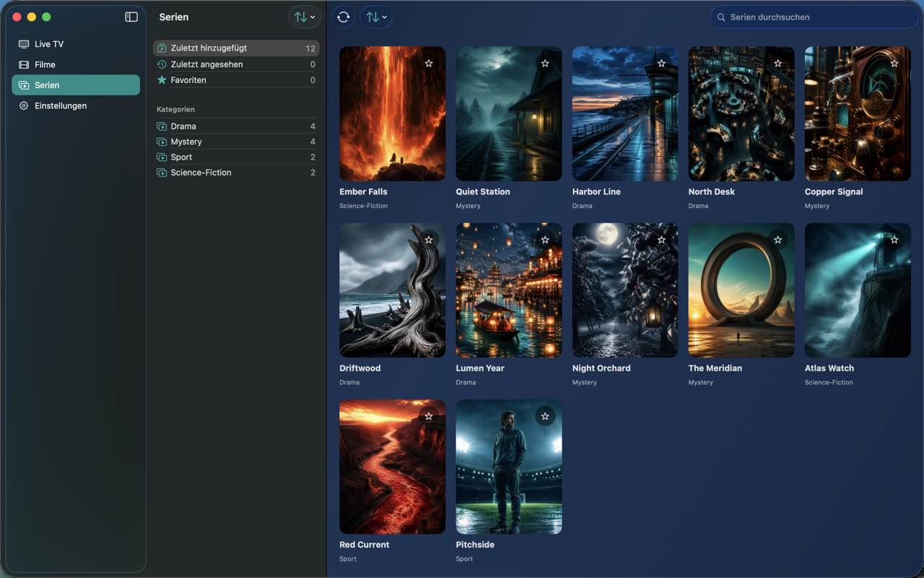Viewport: 924px width, 578px height.
Task: Open sort dropdown beside the refresh button
Action: click(x=376, y=17)
